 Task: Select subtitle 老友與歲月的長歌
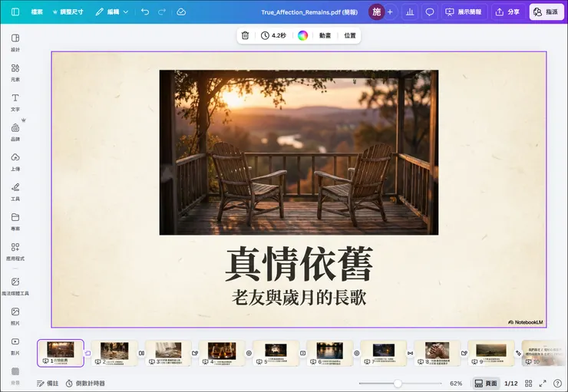coord(299,298)
